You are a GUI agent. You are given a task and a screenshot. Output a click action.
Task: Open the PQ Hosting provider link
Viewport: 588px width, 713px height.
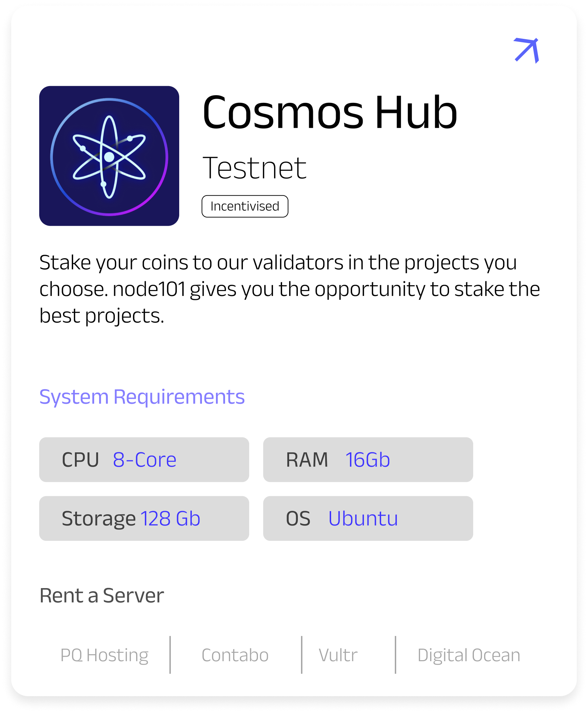point(104,655)
